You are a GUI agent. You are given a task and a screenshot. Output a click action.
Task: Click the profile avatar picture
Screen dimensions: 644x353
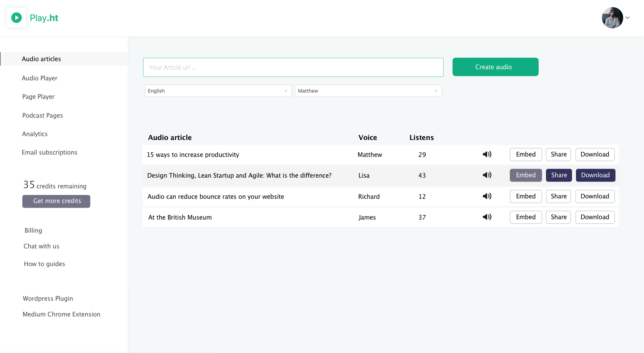(612, 18)
